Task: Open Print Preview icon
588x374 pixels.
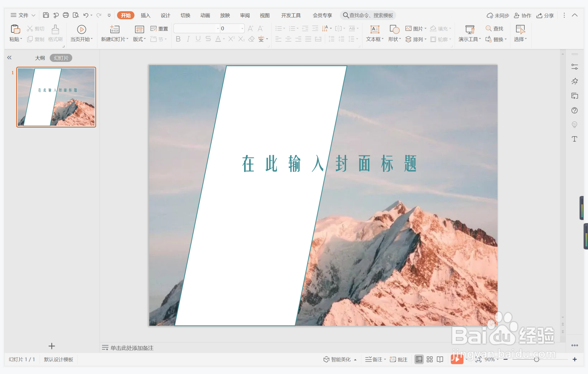Action: coord(76,15)
